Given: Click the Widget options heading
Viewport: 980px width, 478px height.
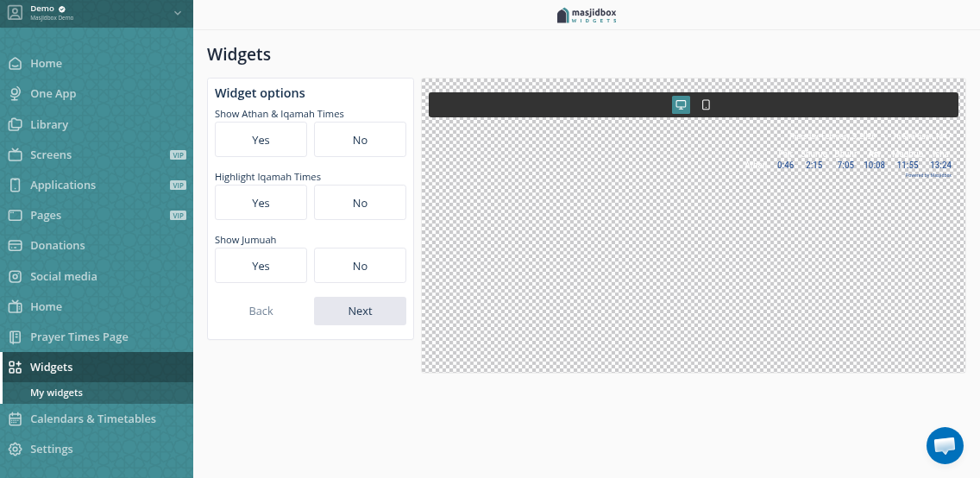Looking at the screenshot, I should coord(260,93).
